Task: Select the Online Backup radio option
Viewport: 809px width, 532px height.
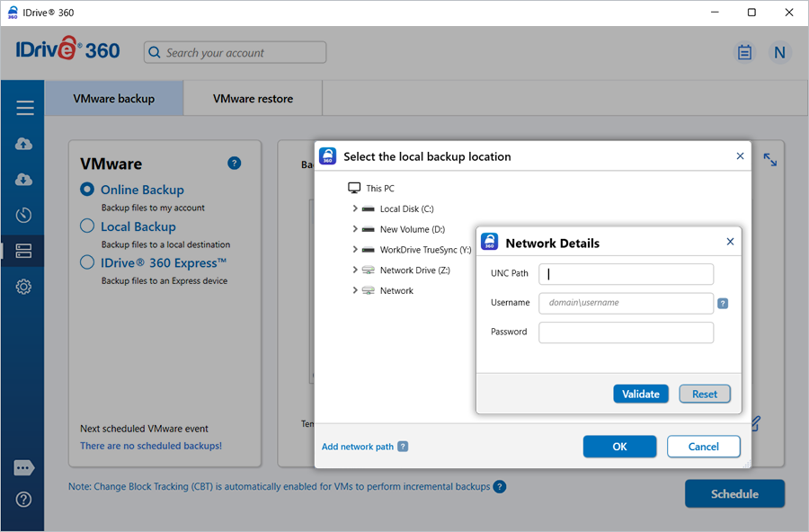Action: (87, 190)
